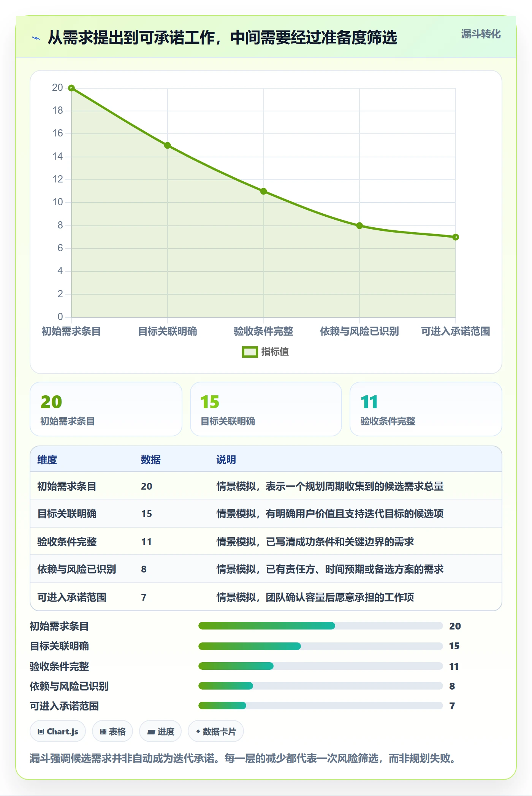Select the 可进入承诺范围 table row cell
The height and width of the screenshot is (796, 532).
tap(72, 597)
